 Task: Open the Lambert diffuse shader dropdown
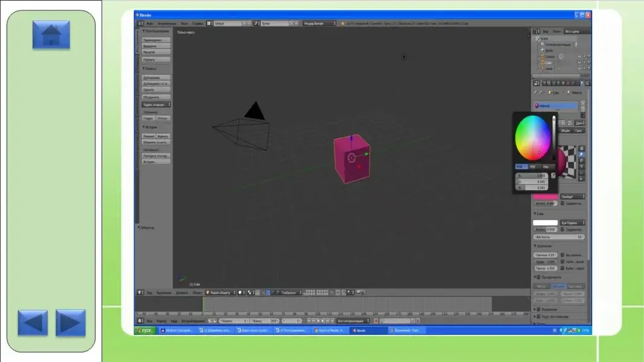(572, 197)
